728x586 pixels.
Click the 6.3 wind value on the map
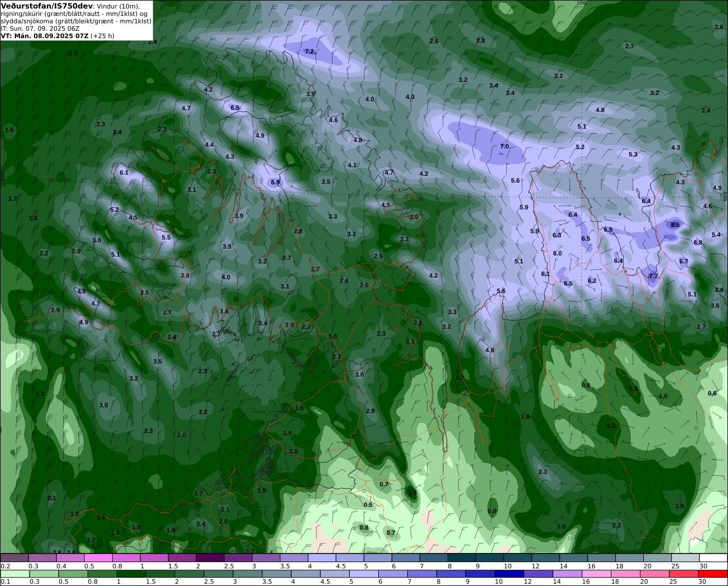pyautogui.click(x=557, y=235)
